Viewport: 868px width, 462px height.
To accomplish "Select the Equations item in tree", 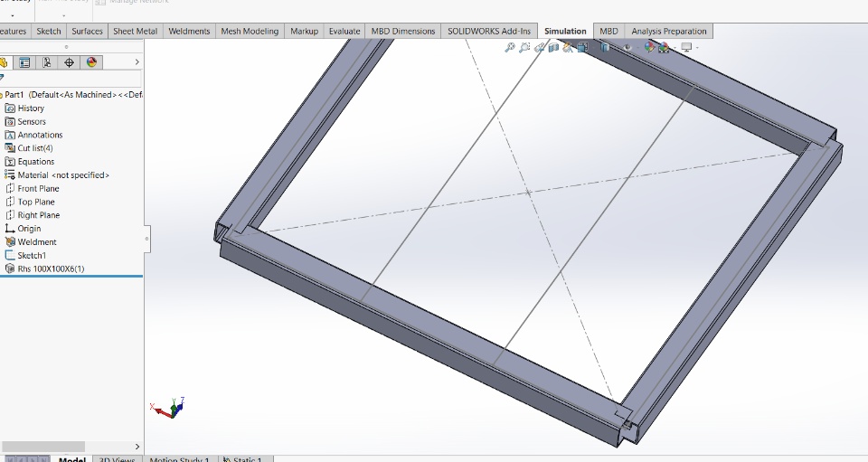I will pyautogui.click(x=30, y=162).
